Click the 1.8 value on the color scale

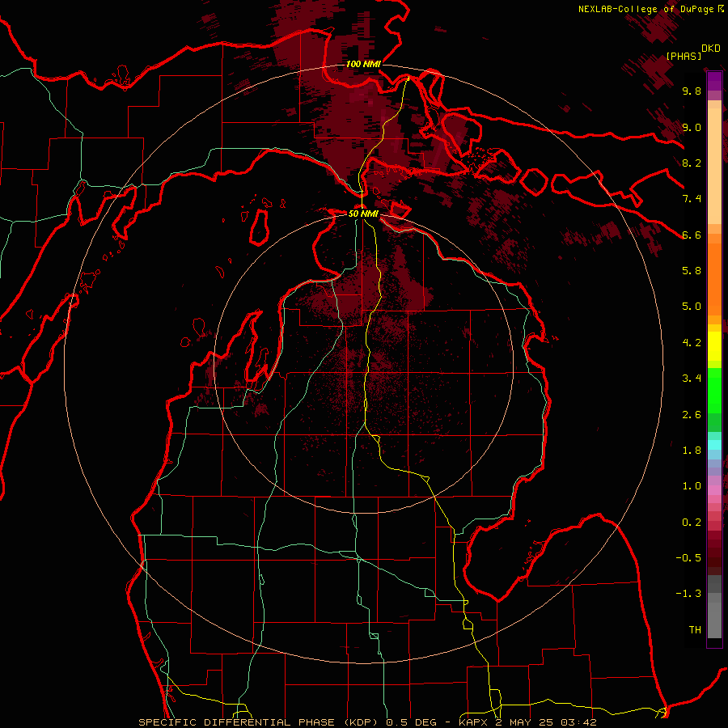tap(692, 451)
